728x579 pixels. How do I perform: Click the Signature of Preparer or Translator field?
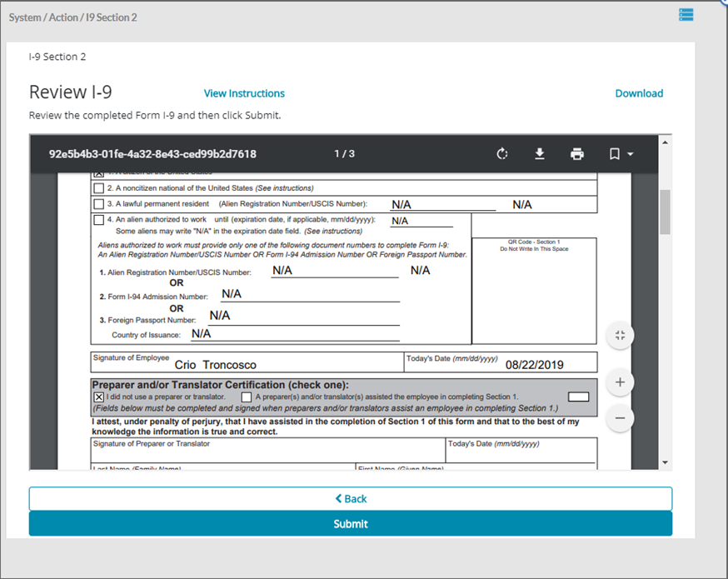pyautogui.click(x=268, y=451)
